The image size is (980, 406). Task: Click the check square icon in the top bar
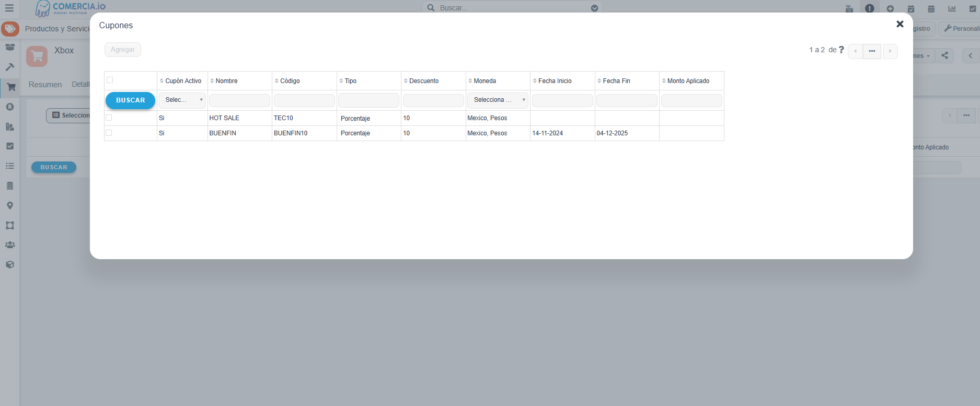point(973,8)
